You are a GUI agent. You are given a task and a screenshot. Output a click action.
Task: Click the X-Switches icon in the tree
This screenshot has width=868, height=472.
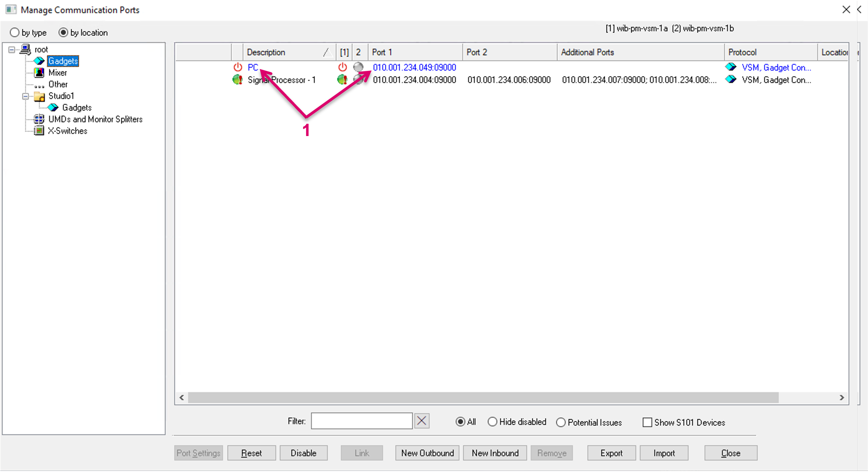(x=39, y=131)
